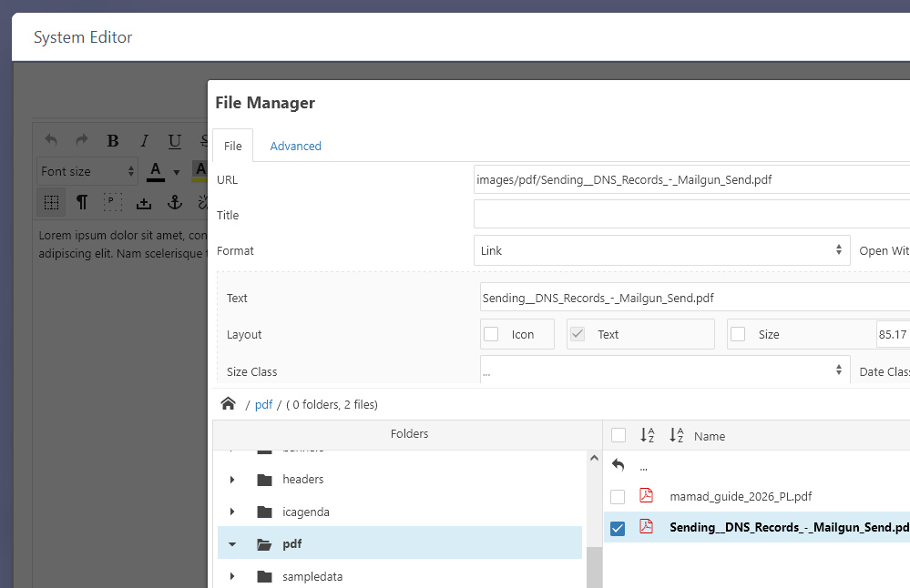
Task: Click the pdf breadcrumb link
Action: click(263, 404)
